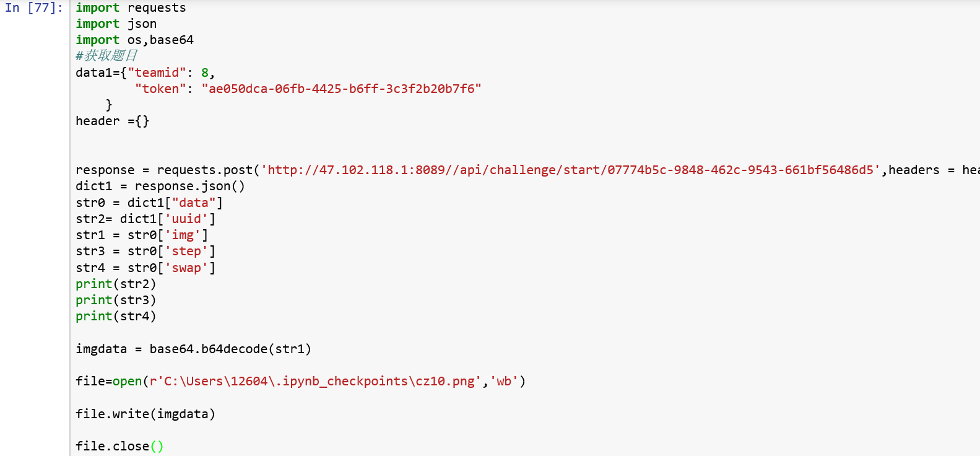Image resolution: width=980 pixels, height=456 pixels.
Task: Click the import json line
Action: (x=116, y=24)
